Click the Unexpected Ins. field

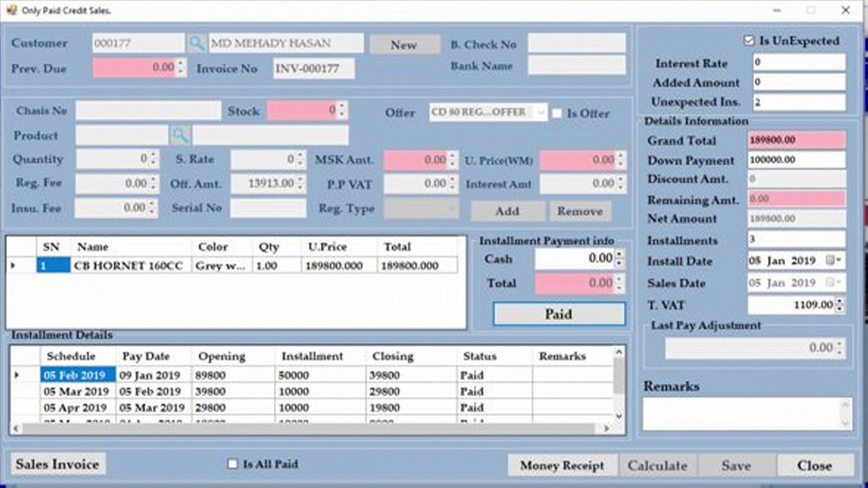click(800, 102)
